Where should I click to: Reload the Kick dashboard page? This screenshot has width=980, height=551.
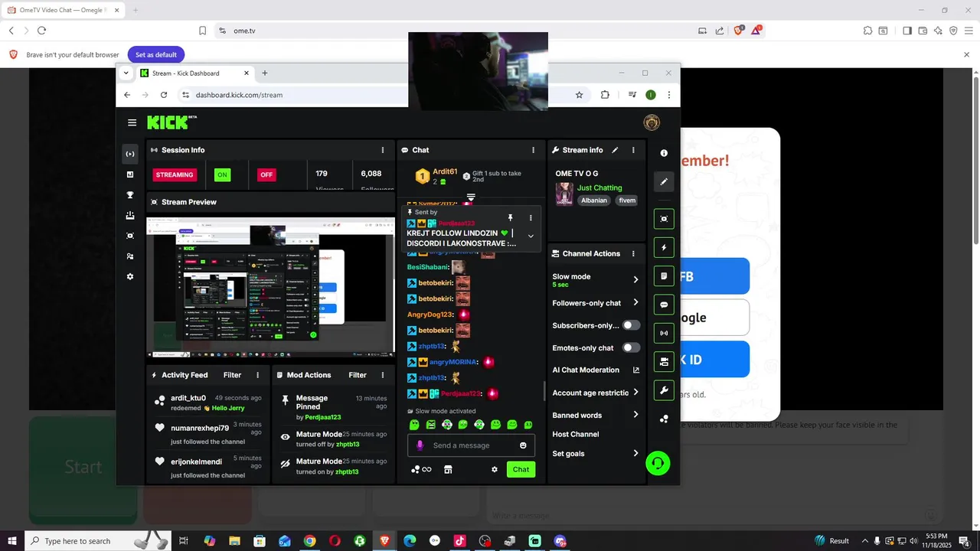[x=163, y=95]
